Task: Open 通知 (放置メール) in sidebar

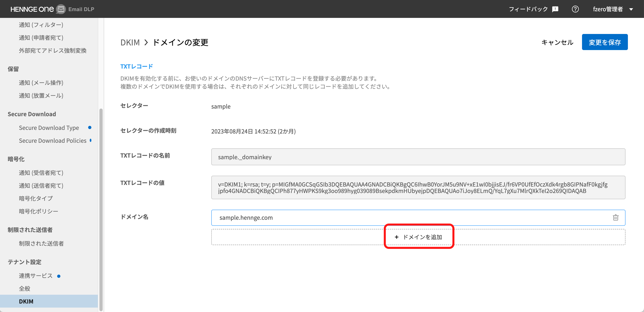Action: click(41, 96)
